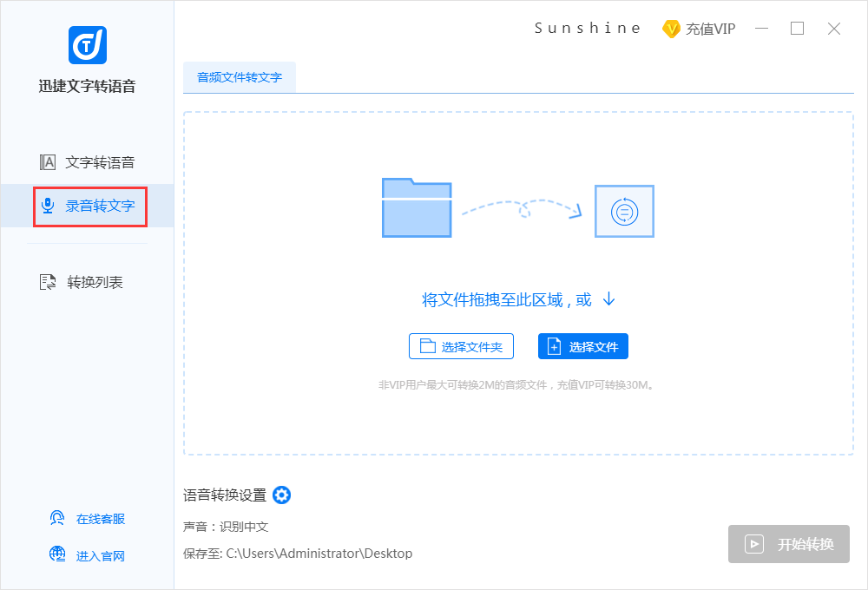Open the Sunshine account menu

589,28
